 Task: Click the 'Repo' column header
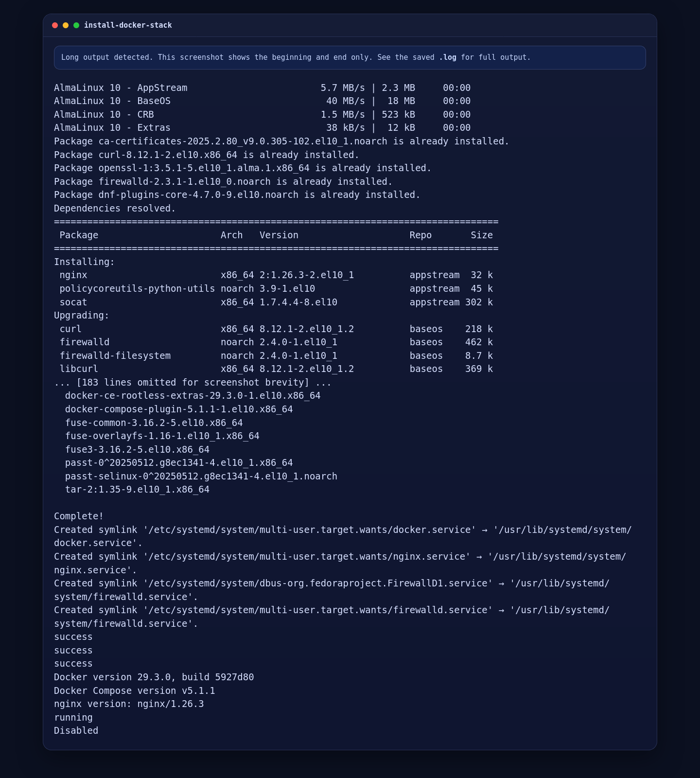click(x=420, y=235)
